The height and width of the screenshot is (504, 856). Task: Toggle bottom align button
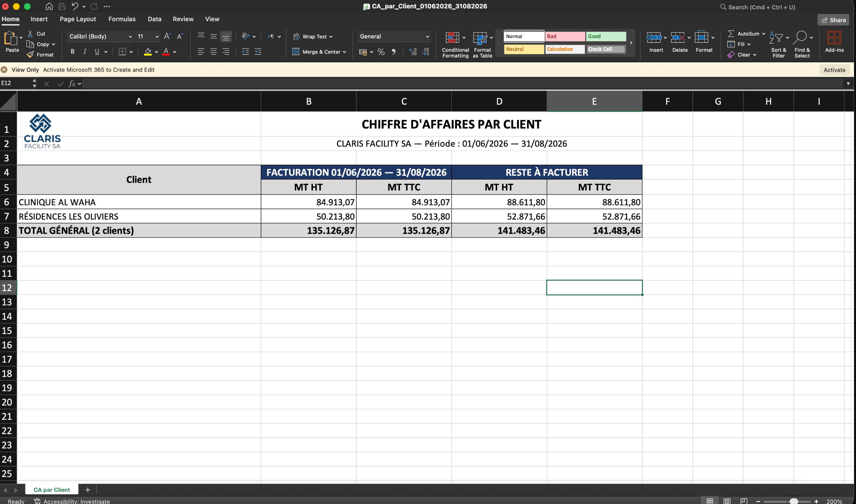(226, 36)
